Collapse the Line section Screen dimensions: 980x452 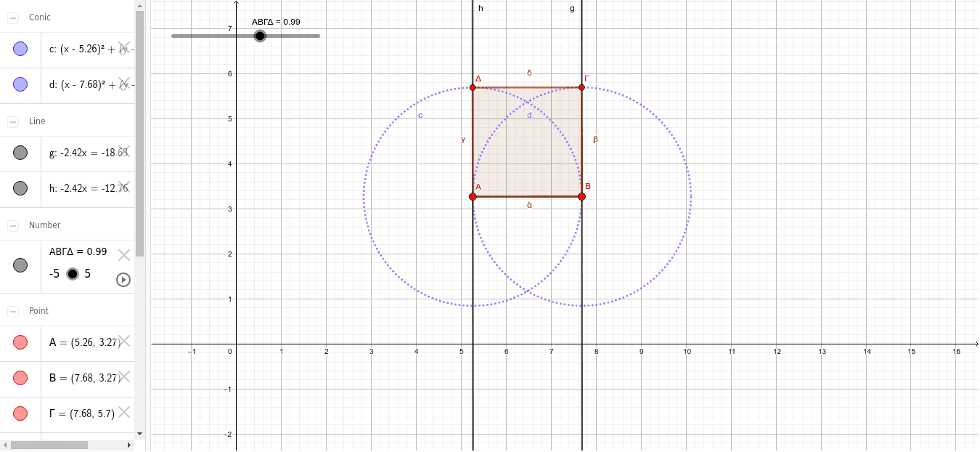pyautogui.click(x=13, y=121)
